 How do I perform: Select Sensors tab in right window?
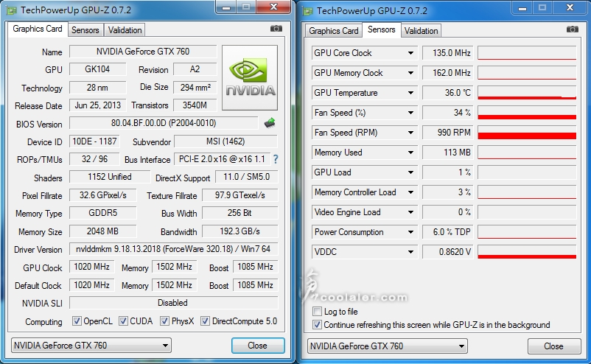click(382, 29)
